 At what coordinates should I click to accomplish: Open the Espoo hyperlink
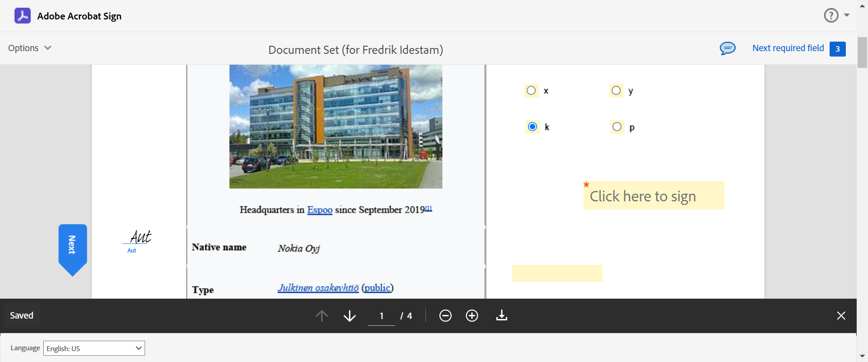320,210
